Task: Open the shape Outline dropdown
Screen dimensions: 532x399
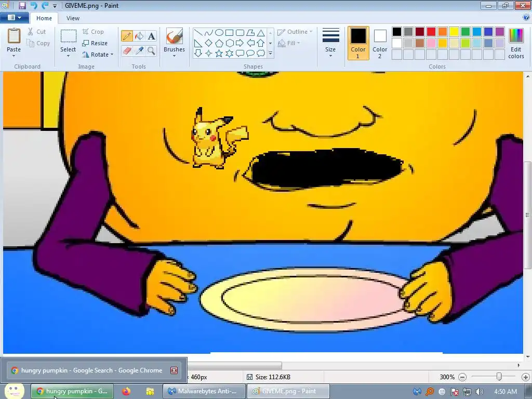Action: 295,32
